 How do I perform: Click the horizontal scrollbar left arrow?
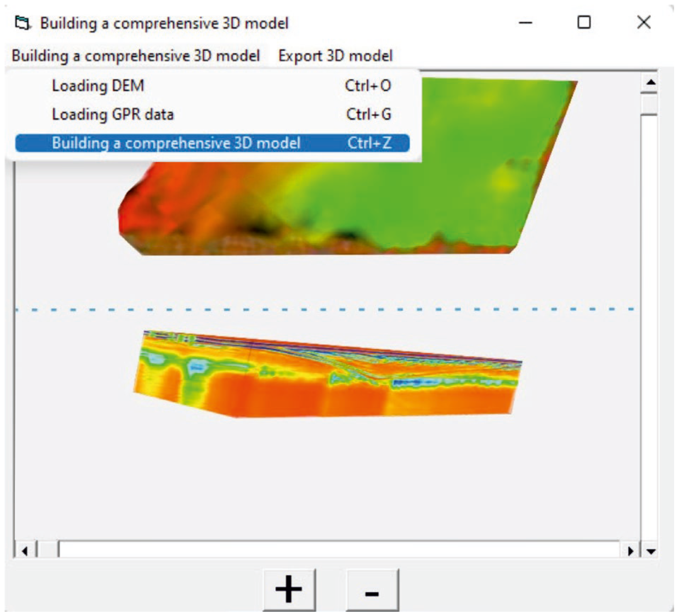[x=24, y=551]
